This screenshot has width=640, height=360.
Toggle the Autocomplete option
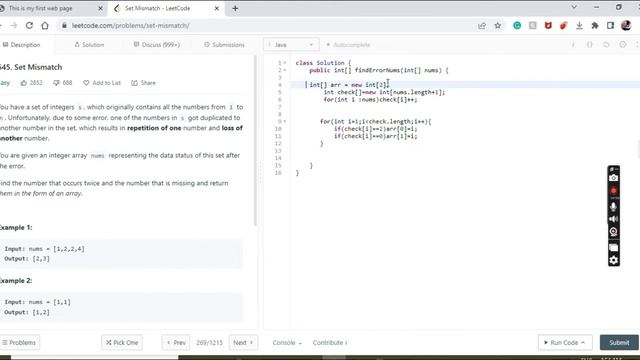click(x=348, y=44)
